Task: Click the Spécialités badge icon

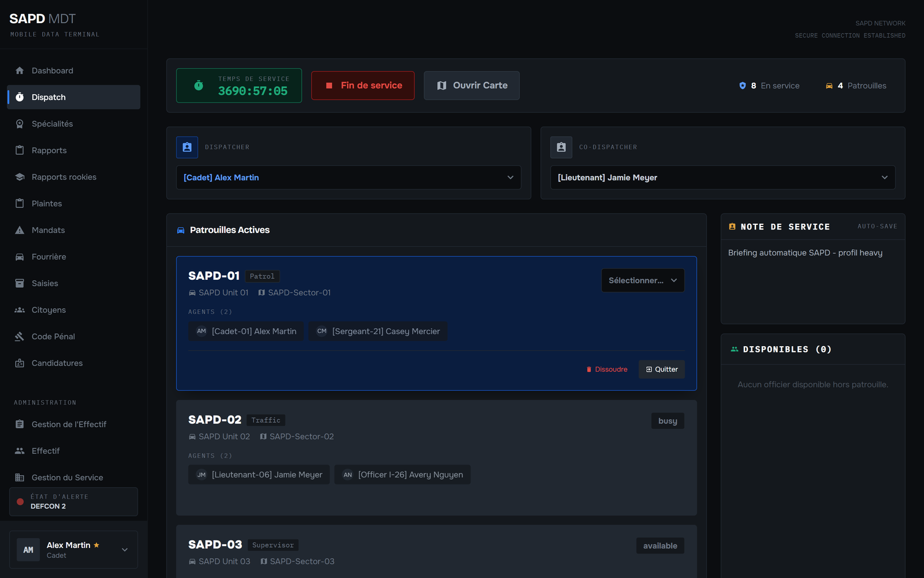Action: [20, 124]
